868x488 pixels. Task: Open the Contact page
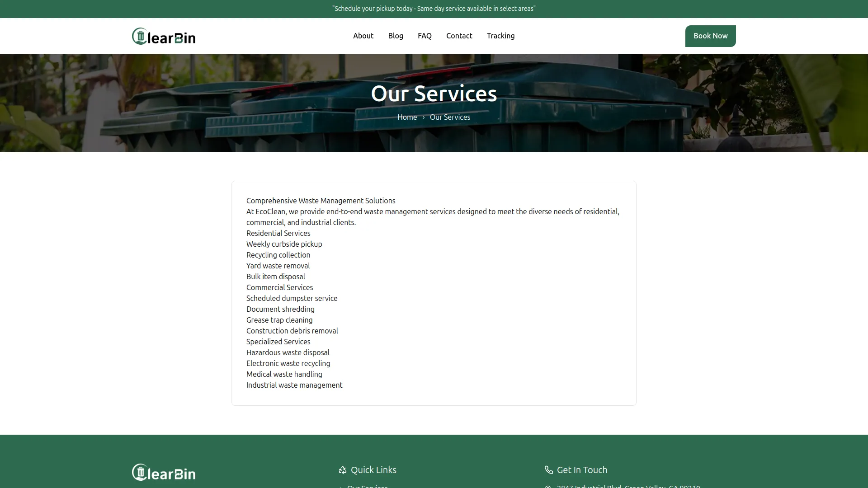tap(459, 36)
